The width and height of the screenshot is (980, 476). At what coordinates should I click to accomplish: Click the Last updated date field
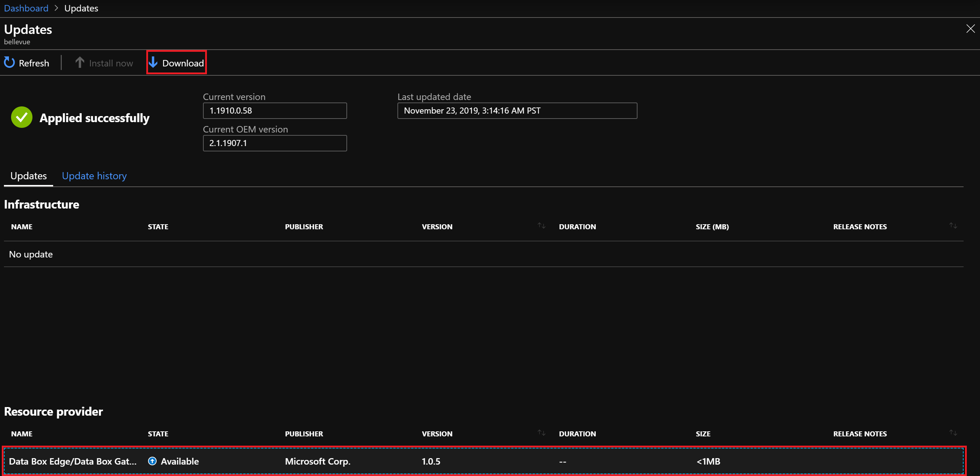click(x=518, y=111)
